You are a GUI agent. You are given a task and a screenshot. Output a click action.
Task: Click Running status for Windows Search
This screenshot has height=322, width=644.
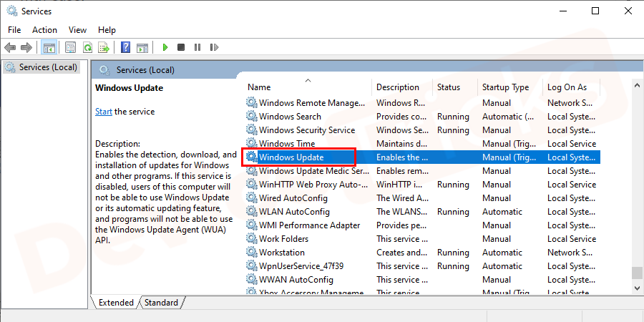[453, 117]
